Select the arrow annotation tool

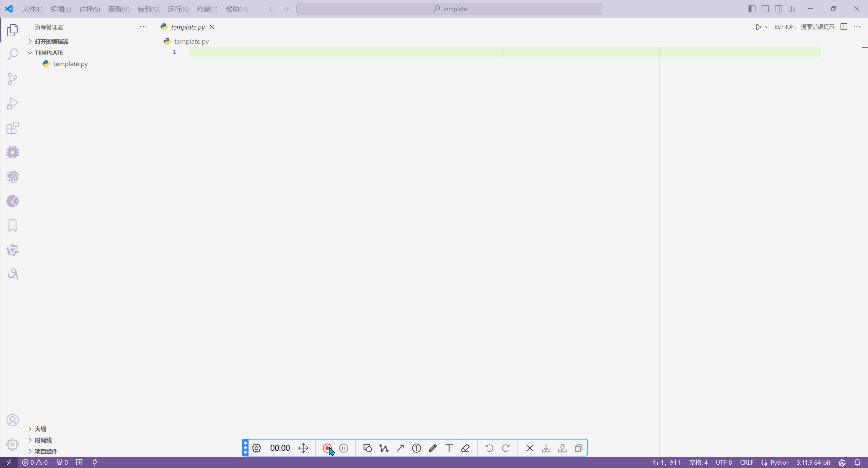[x=400, y=448]
